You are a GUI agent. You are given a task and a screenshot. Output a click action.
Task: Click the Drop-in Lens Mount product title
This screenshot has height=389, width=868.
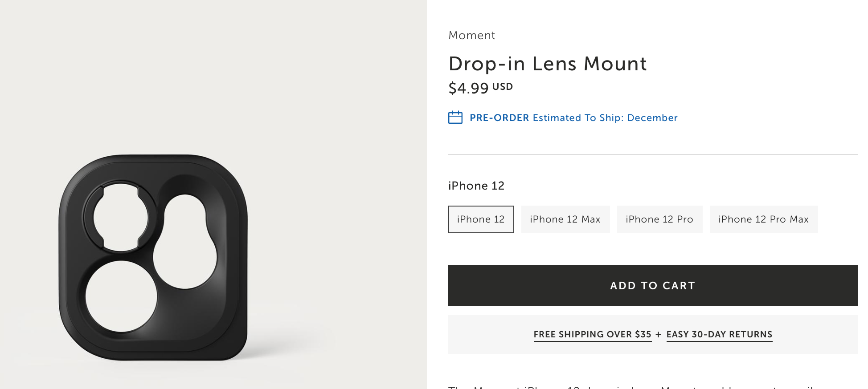click(548, 64)
